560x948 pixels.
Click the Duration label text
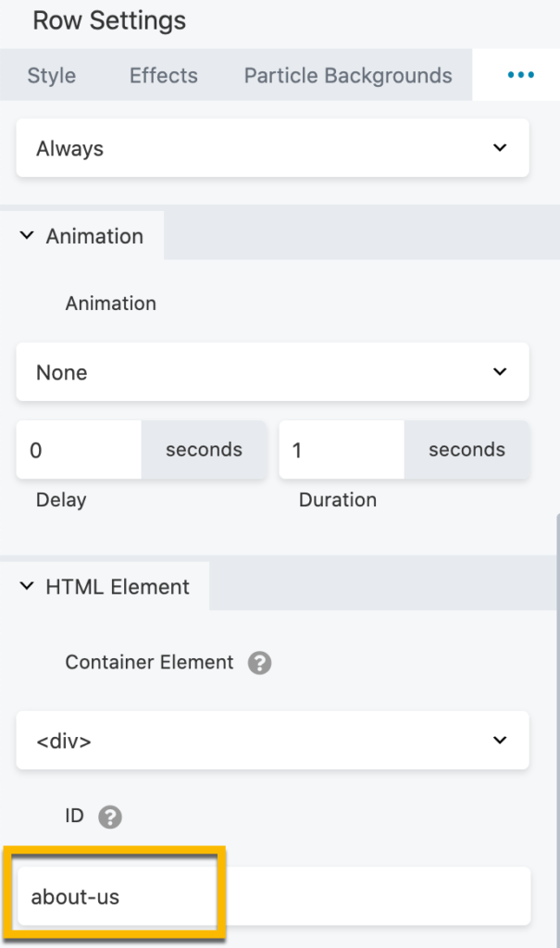click(337, 500)
